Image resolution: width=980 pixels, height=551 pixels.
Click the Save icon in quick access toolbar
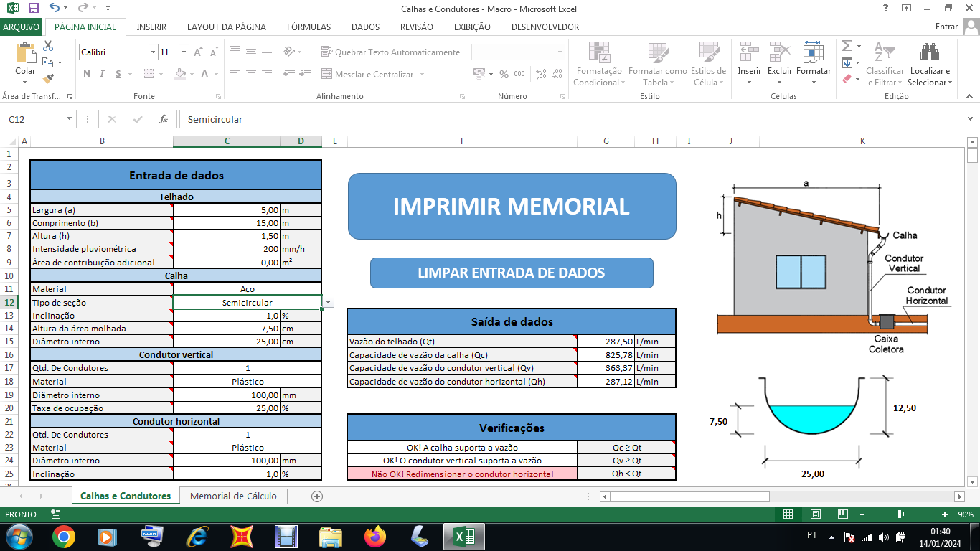(33, 9)
